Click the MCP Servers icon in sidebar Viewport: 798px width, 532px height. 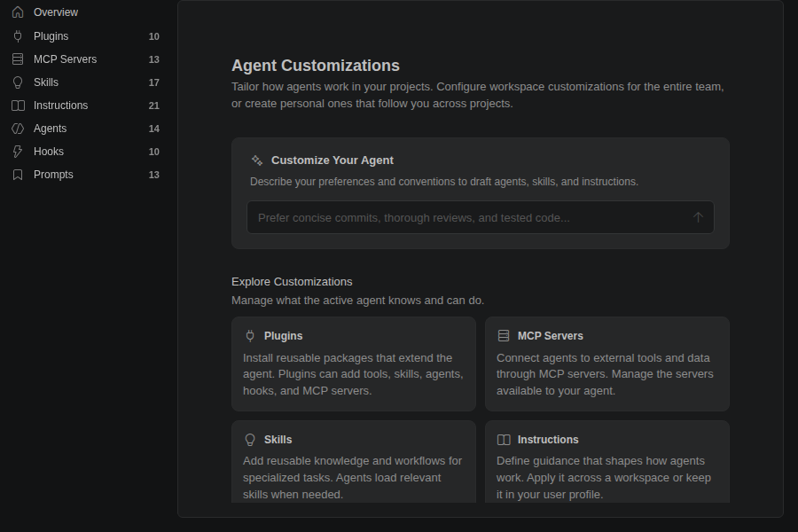pos(18,59)
